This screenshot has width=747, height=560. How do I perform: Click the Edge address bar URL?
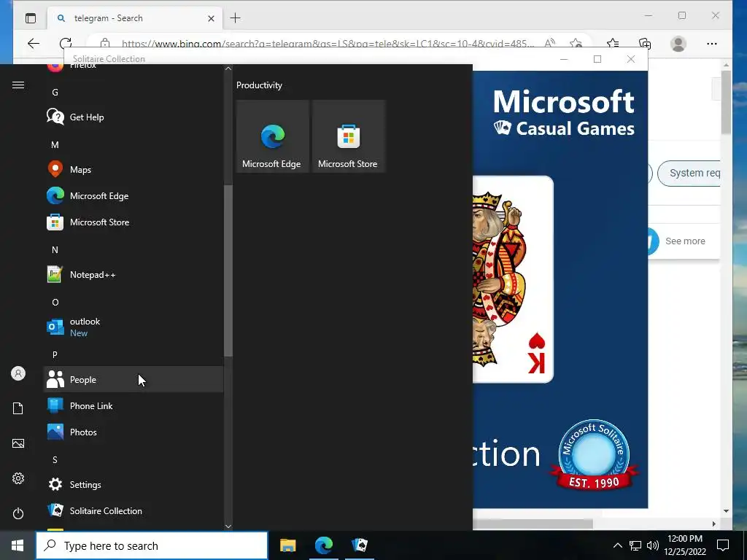coord(328,44)
